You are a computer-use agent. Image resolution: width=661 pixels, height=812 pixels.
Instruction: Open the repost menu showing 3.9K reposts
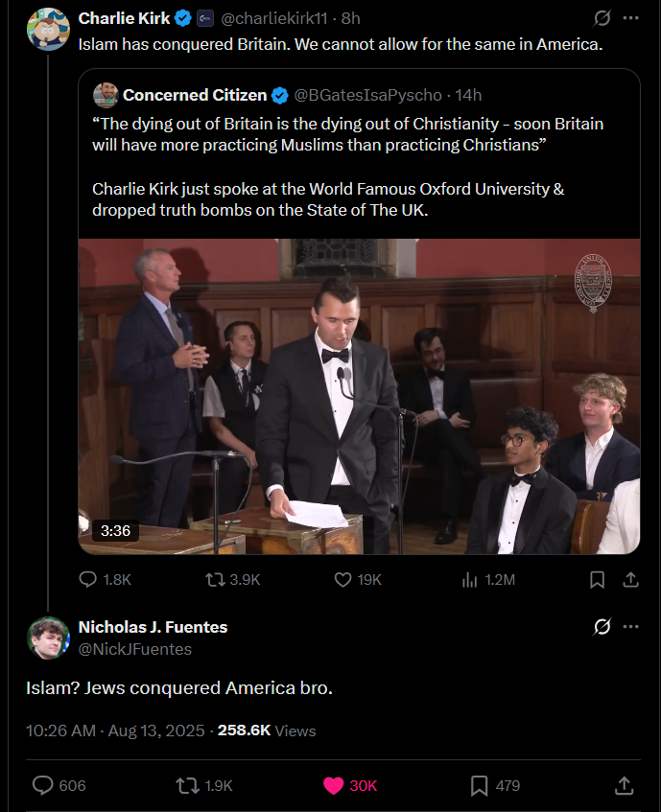pyautogui.click(x=216, y=579)
